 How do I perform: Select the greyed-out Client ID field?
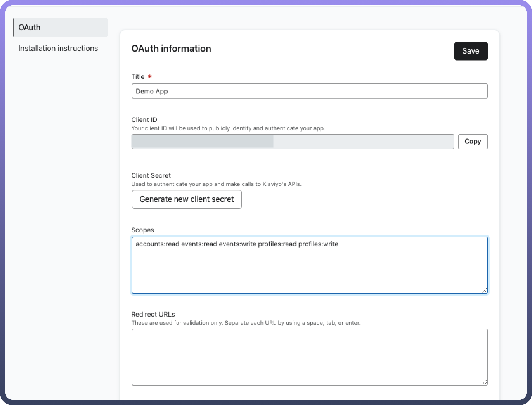[x=292, y=142]
